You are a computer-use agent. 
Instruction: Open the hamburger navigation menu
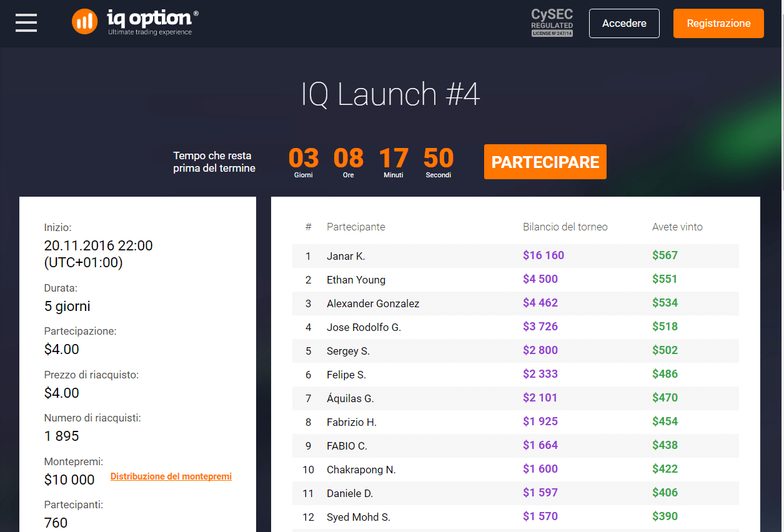click(26, 23)
